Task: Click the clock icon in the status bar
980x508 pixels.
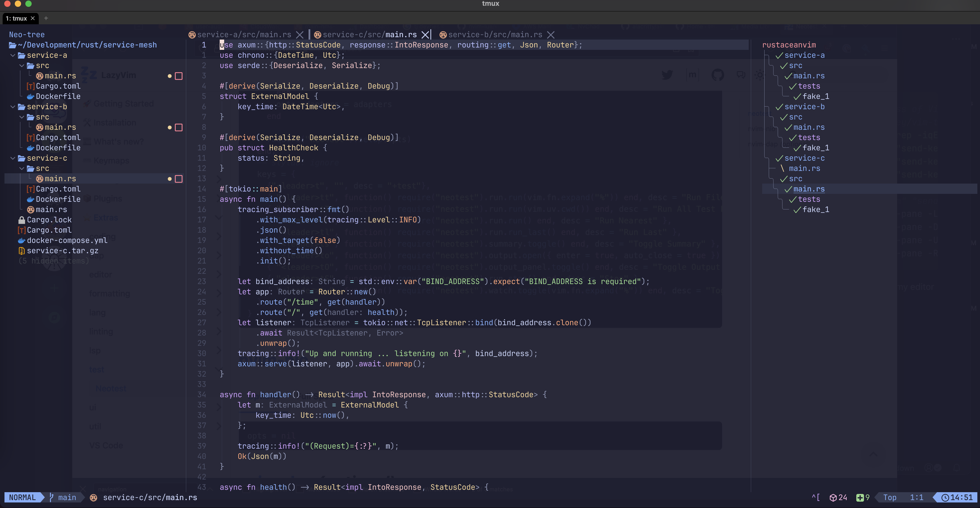Action: coord(945,497)
